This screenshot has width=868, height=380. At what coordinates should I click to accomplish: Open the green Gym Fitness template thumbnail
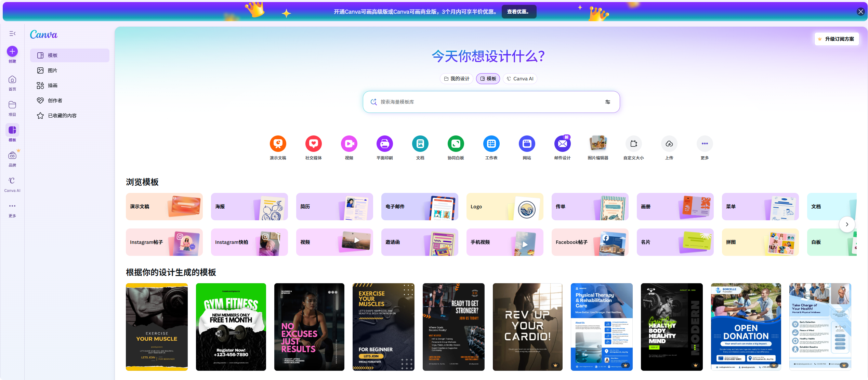(231, 327)
